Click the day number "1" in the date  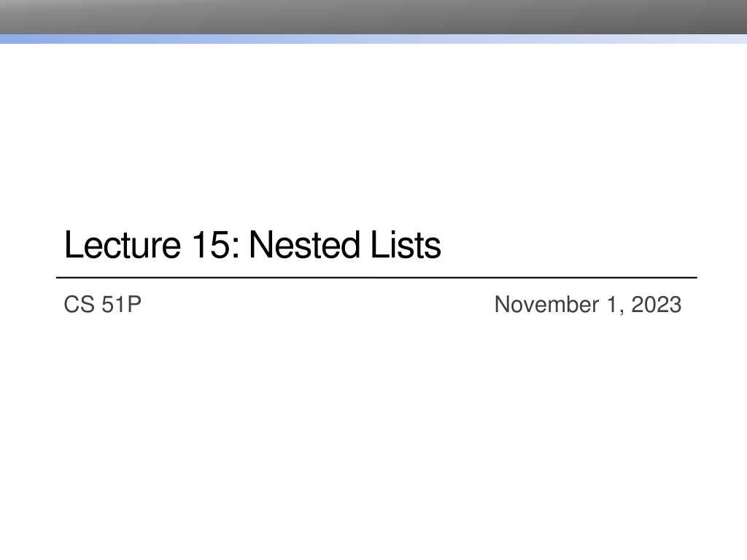coord(611,305)
